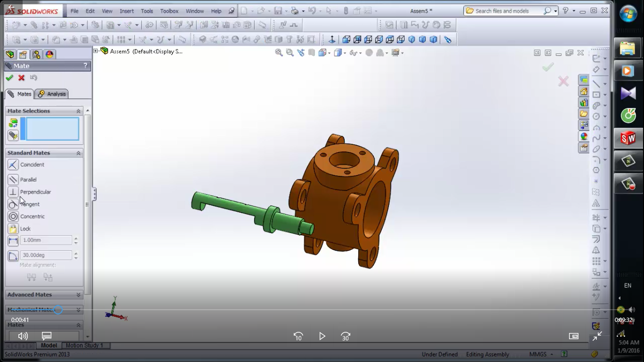
Task: Select the Line sketch tool
Action: pos(596,84)
